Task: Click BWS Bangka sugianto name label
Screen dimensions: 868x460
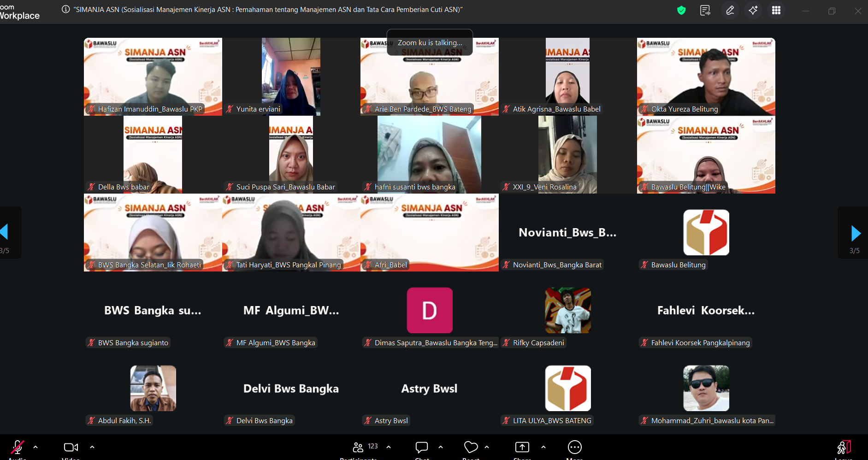Action: (x=133, y=343)
